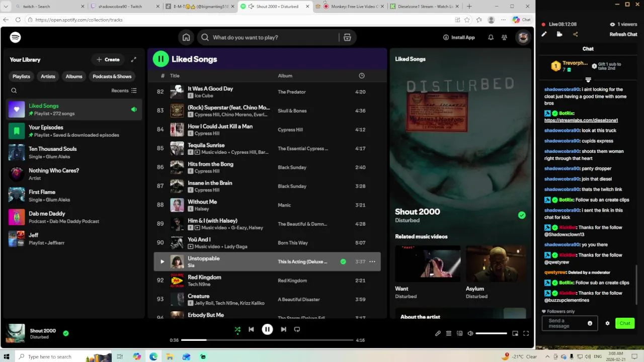Adjust the Spotify volume slider

click(491, 333)
